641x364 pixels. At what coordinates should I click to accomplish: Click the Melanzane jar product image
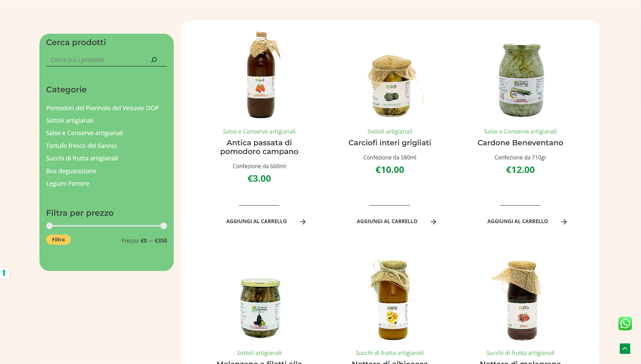click(260, 308)
